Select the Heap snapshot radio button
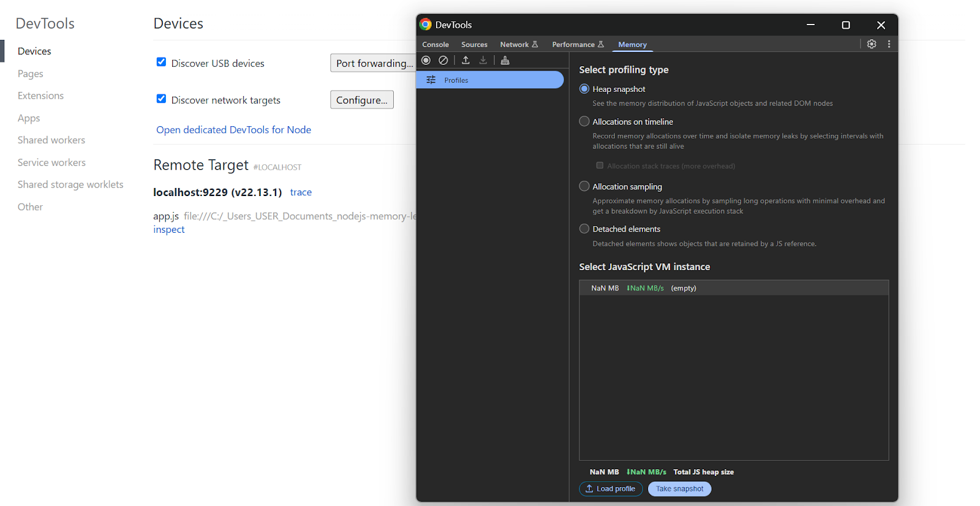980x506 pixels. click(x=584, y=89)
